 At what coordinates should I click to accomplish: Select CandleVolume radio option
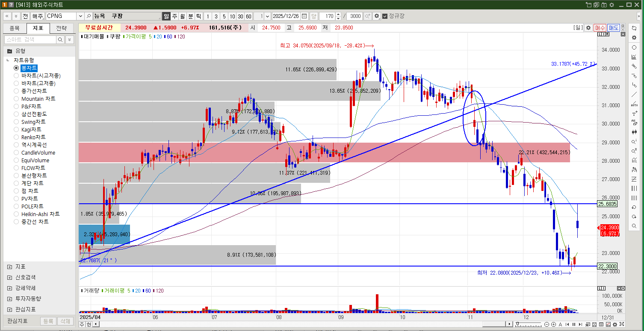(16, 152)
